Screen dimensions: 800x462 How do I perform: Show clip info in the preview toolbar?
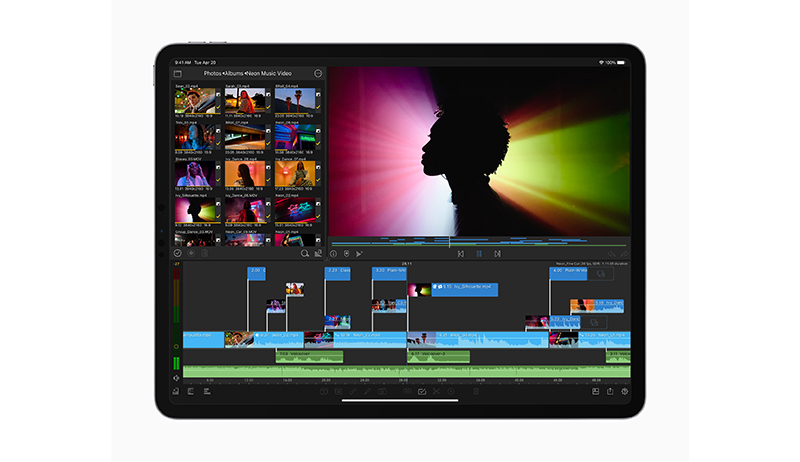click(x=333, y=253)
